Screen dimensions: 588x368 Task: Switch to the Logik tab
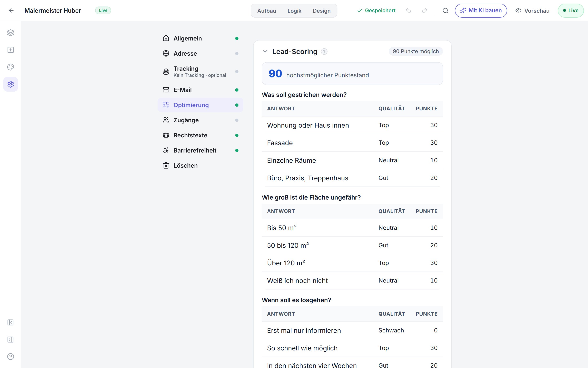click(294, 11)
